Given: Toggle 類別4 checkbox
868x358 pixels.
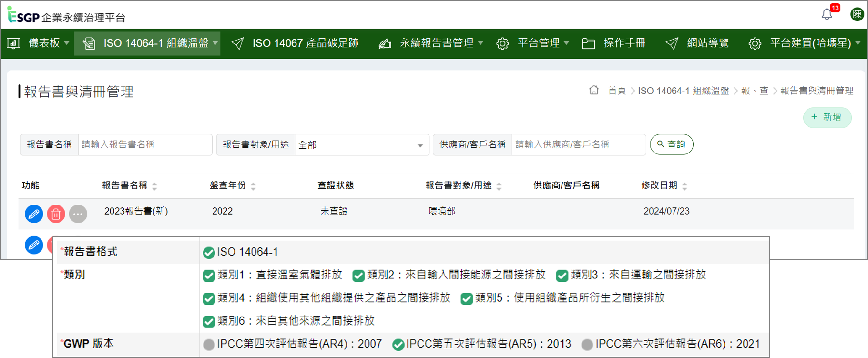Looking at the screenshot, I should tap(209, 298).
